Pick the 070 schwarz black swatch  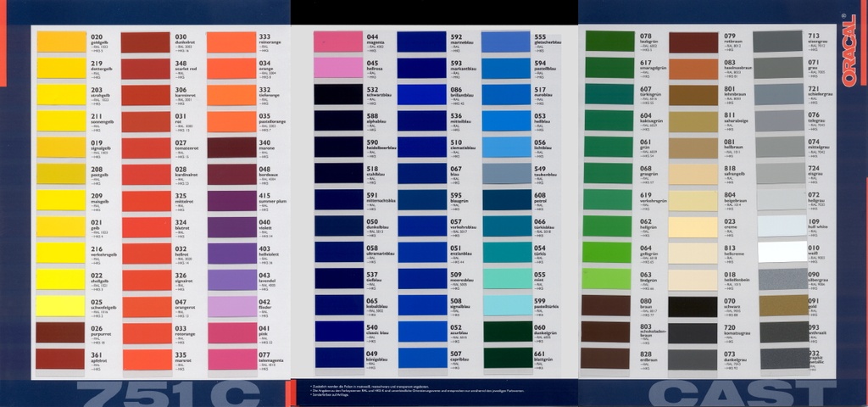[x=693, y=306]
